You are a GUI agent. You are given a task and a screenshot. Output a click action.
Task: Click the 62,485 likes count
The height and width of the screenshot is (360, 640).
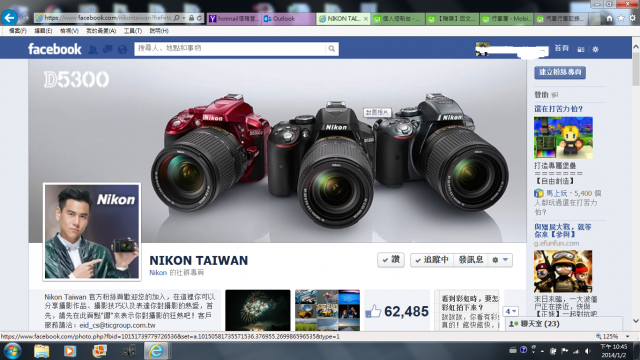407,312
